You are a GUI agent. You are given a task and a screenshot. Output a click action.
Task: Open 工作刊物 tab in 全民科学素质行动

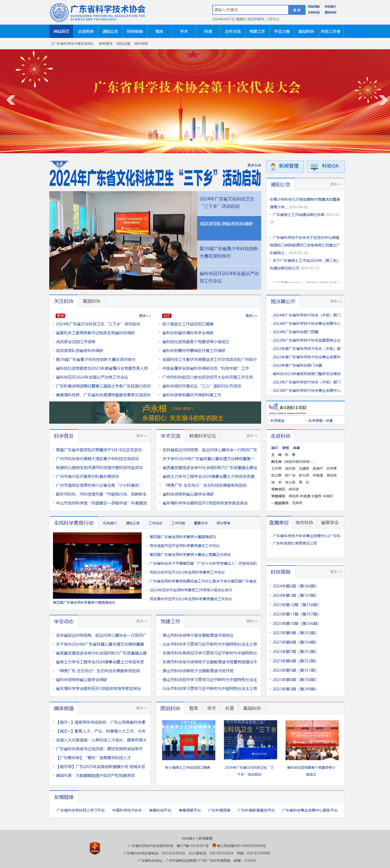(x=178, y=523)
